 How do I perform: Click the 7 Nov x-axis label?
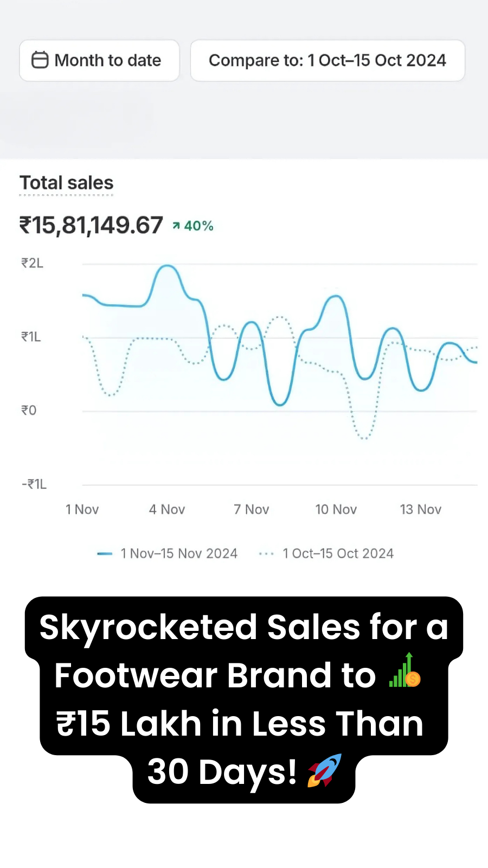click(x=251, y=509)
